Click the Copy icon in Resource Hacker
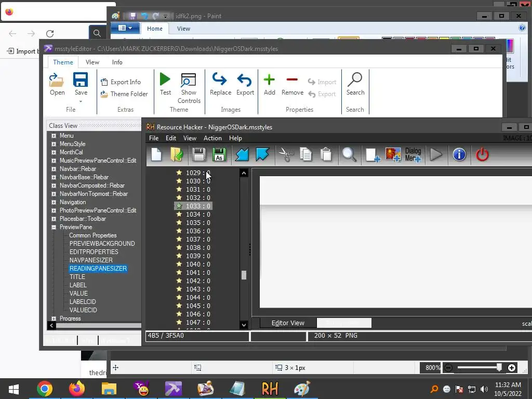The image size is (532, 399). click(x=305, y=155)
